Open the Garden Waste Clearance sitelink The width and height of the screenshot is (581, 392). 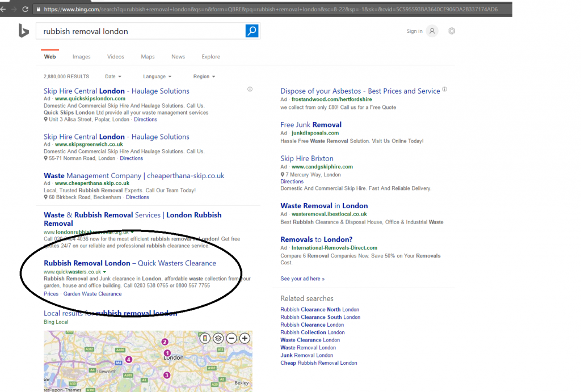[92, 294]
